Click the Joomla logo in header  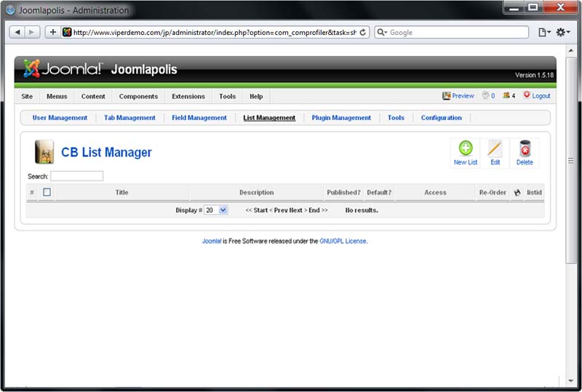63,69
